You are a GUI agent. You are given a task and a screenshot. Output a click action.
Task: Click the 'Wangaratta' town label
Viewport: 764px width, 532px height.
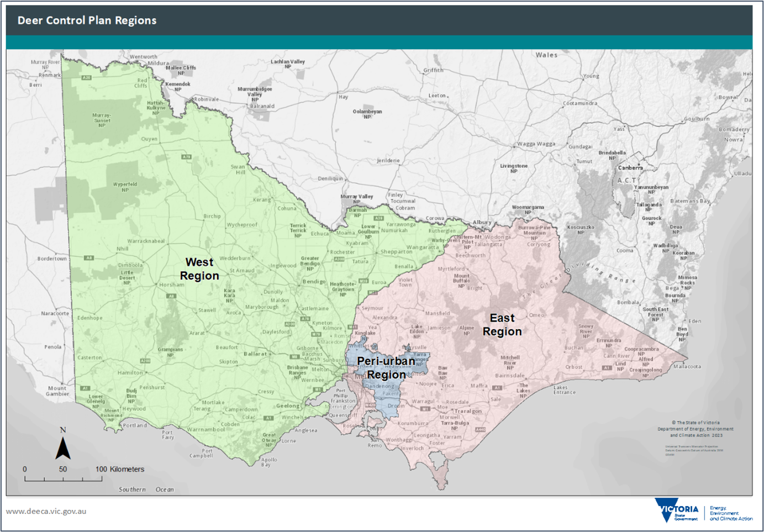click(x=423, y=247)
